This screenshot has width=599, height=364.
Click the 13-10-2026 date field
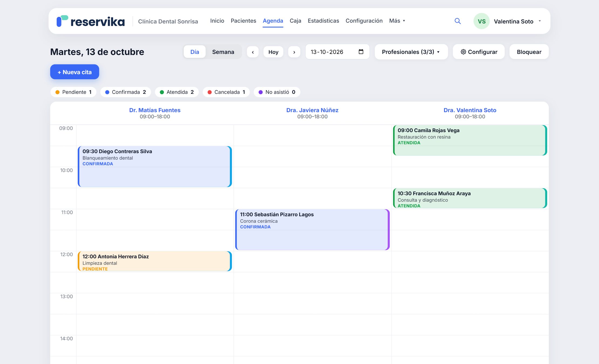click(x=337, y=52)
